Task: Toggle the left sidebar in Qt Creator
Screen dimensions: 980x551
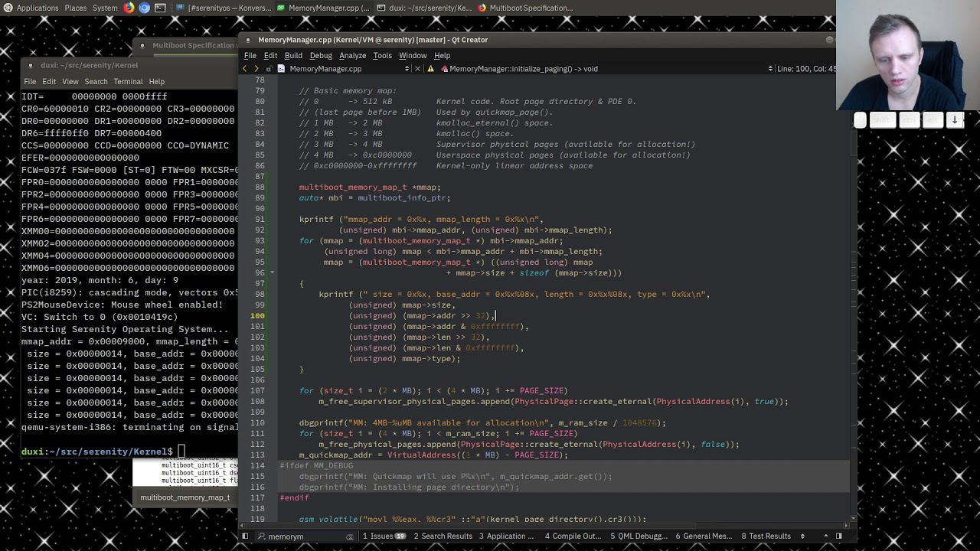Action: 245,536
